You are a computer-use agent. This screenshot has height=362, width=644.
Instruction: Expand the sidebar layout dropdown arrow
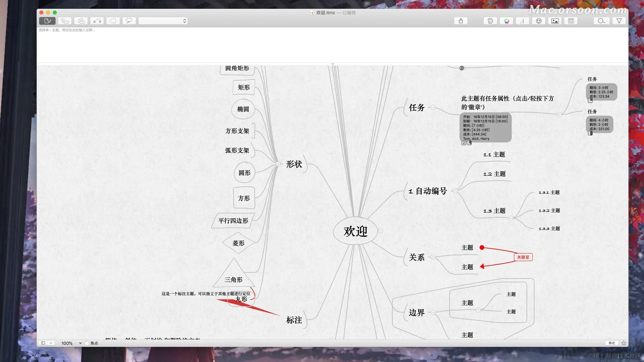[x=51, y=343]
